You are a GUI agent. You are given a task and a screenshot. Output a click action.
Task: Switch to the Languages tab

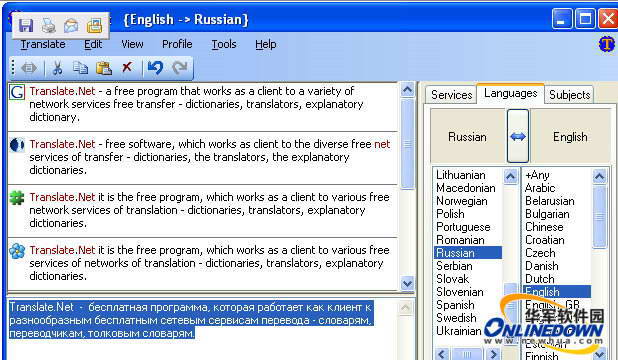(x=510, y=93)
